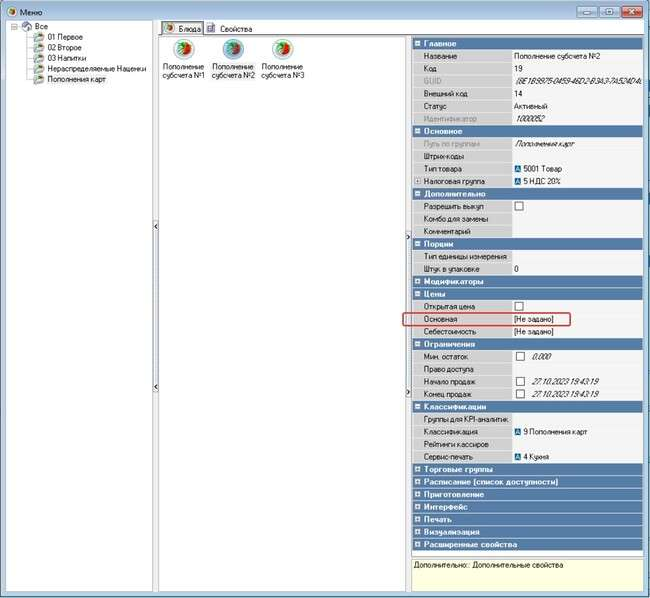The image size is (650, 598).
Task: Toggle the Открытая цена checkbox
Action: [x=519, y=306]
